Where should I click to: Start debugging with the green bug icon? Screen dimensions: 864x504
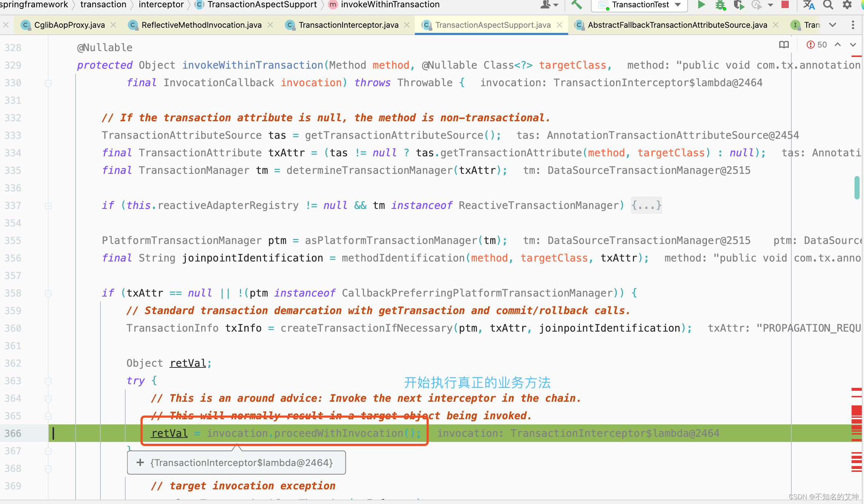click(720, 5)
